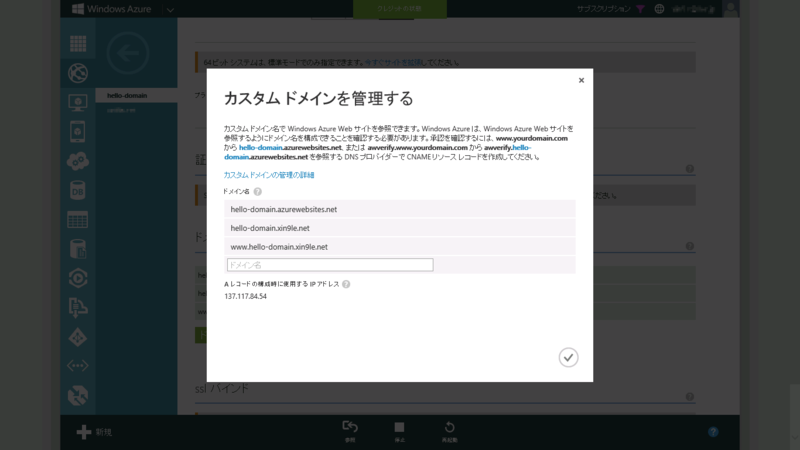Open Service Bus download-arrow icon in sidebar

pos(78,308)
